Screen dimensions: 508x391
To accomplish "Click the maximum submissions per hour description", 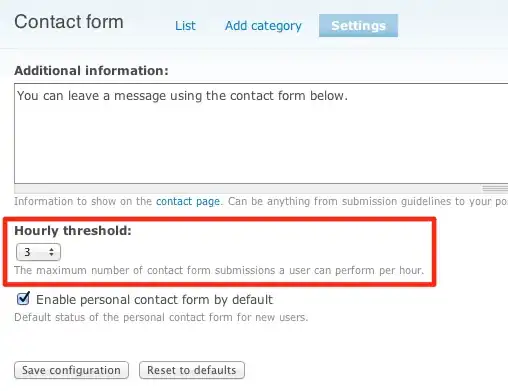I will 219,270.
